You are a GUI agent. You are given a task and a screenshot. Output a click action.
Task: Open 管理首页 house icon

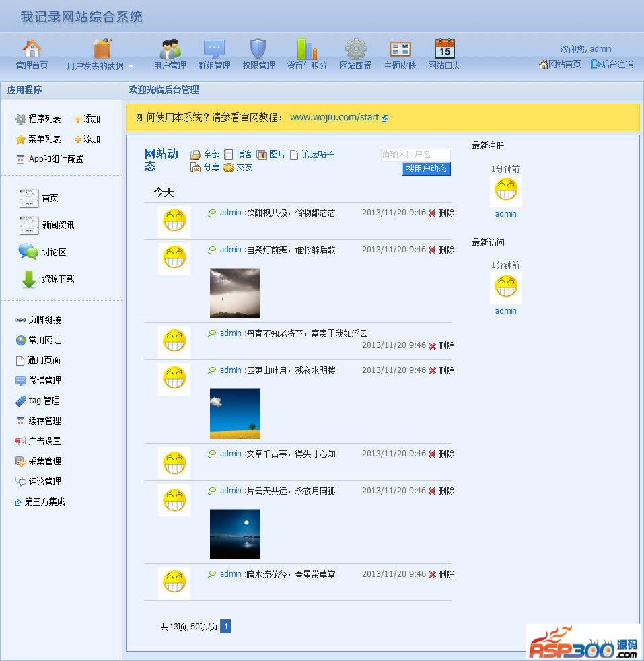[x=32, y=49]
